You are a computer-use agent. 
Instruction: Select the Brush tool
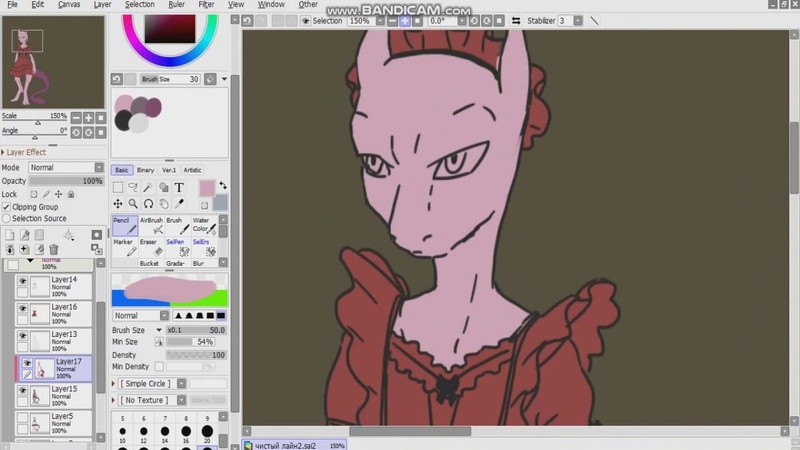coord(178,225)
